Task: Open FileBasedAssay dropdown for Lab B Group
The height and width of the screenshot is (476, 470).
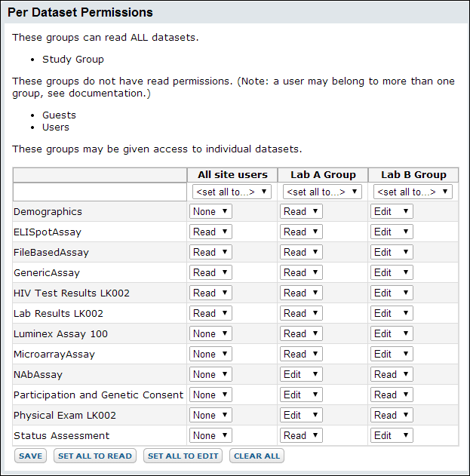Action: (x=392, y=252)
